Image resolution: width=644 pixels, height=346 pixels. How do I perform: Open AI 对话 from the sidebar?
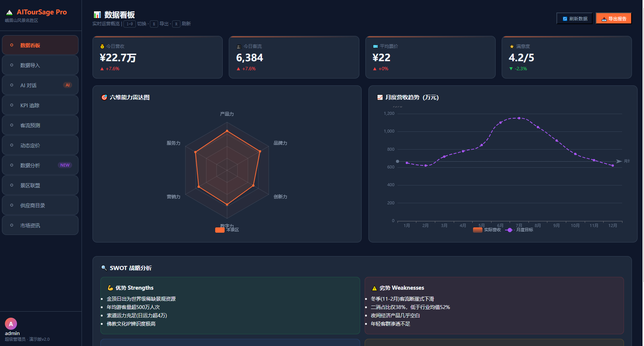point(40,85)
